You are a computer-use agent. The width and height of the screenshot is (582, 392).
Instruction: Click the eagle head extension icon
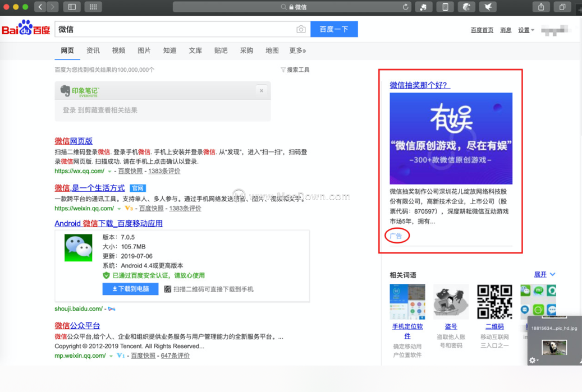click(466, 7)
